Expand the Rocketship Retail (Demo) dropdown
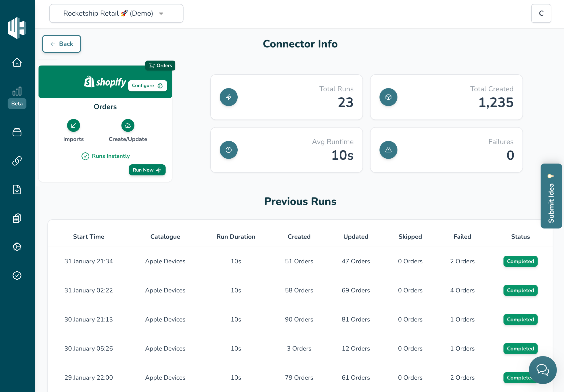565x392 pixels. tap(116, 13)
